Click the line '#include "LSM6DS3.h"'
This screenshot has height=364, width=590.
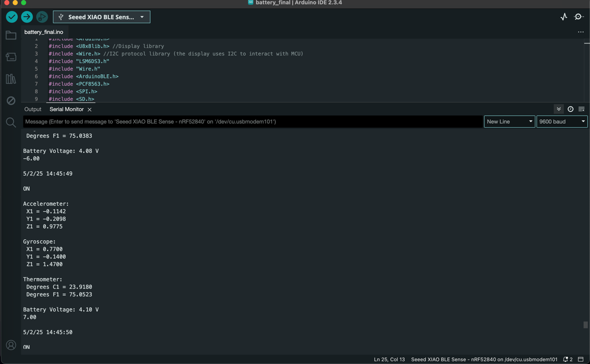click(79, 61)
